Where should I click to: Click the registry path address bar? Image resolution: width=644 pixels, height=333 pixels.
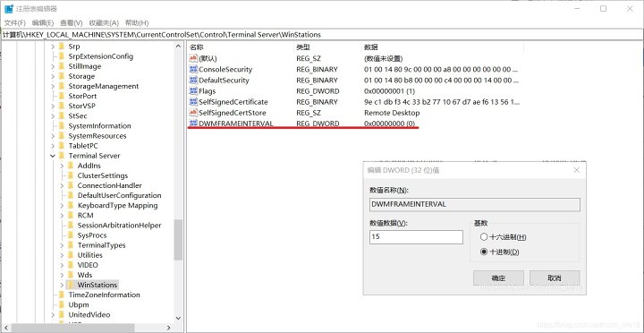click(x=322, y=35)
